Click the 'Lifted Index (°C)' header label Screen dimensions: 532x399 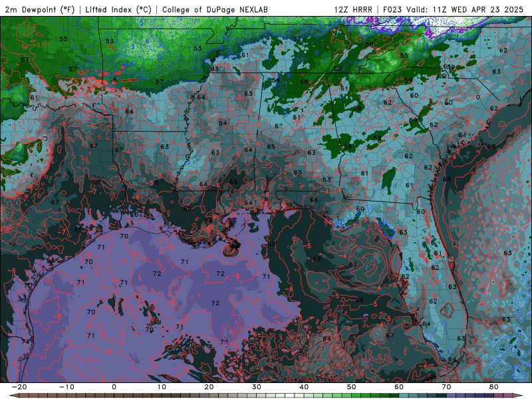tap(118, 9)
